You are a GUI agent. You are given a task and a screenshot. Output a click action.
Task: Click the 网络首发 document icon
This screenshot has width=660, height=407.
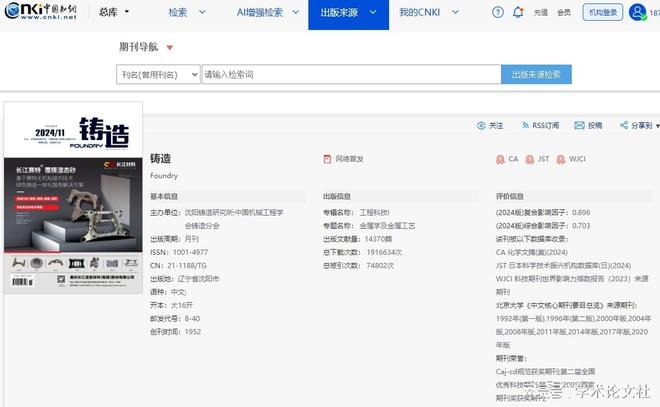pyautogui.click(x=327, y=159)
